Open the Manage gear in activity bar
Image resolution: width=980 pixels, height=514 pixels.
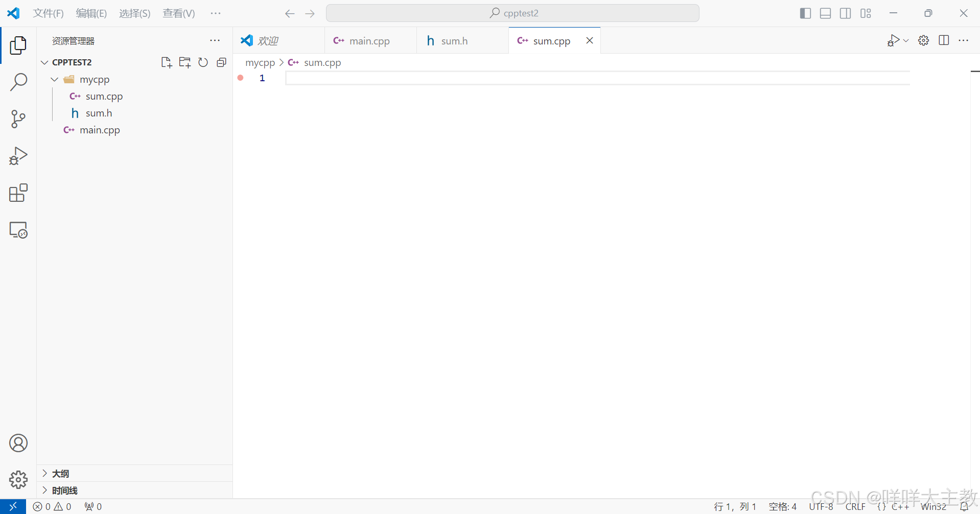tap(18, 480)
